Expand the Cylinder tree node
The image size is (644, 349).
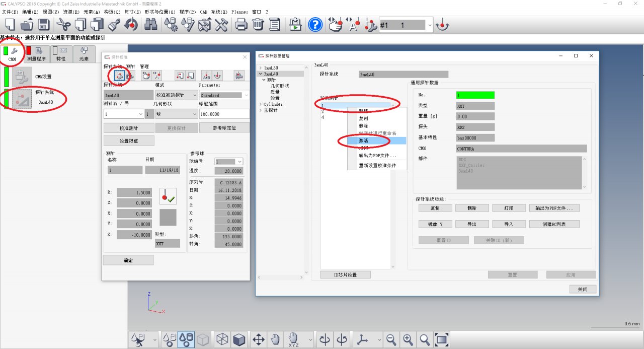click(261, 104)
